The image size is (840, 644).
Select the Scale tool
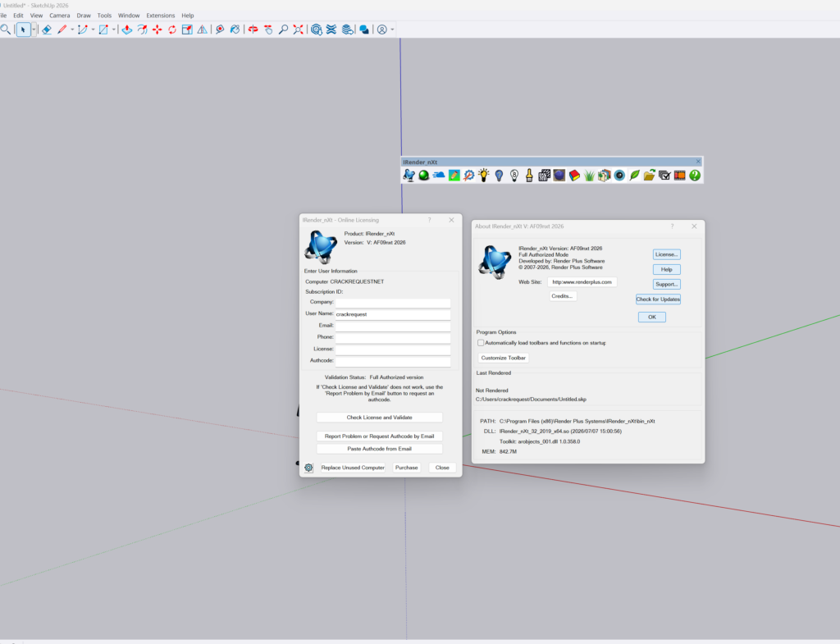pos(187,30)
